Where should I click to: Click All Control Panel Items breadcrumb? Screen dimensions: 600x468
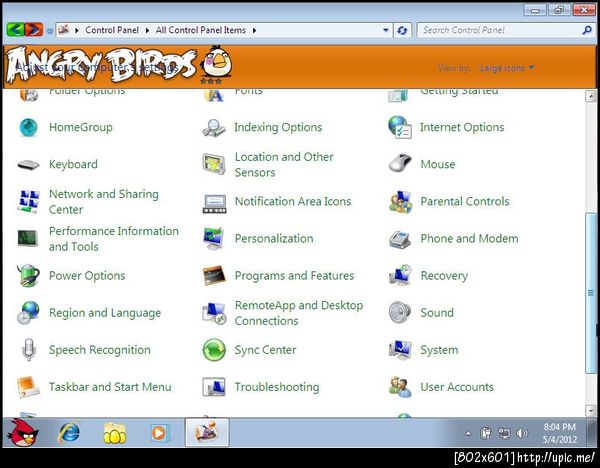coord(201,30)
